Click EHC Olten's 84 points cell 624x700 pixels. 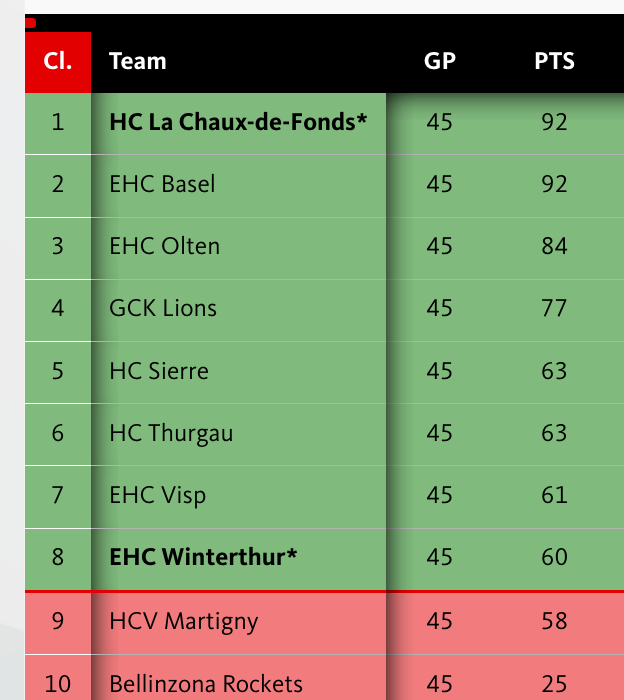554,246
